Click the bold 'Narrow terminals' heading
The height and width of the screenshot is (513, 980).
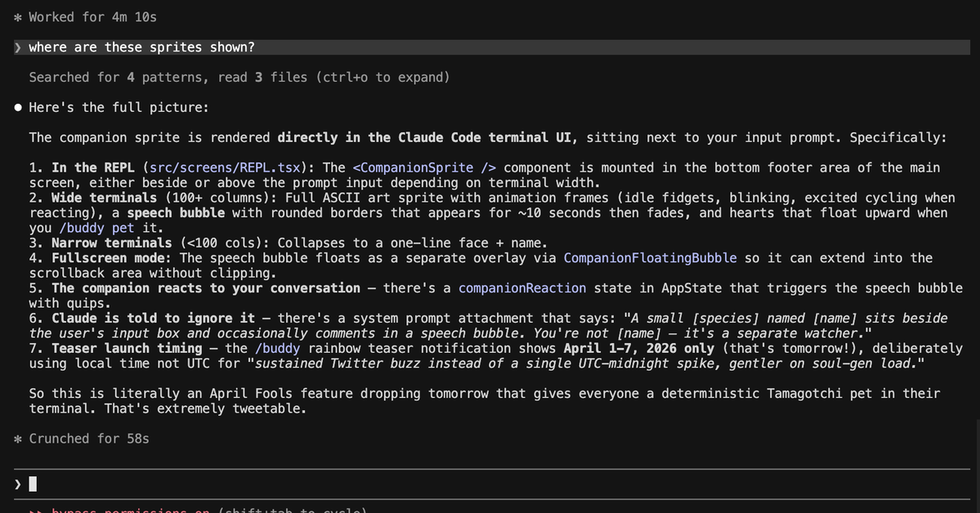pyautogui.click(x=112, y=243)
